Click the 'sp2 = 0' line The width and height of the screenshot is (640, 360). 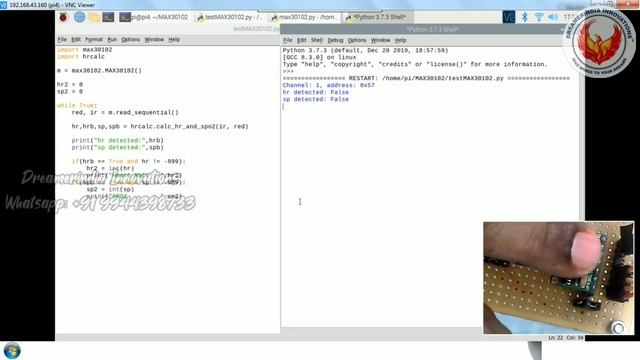(x=70, y=91)
